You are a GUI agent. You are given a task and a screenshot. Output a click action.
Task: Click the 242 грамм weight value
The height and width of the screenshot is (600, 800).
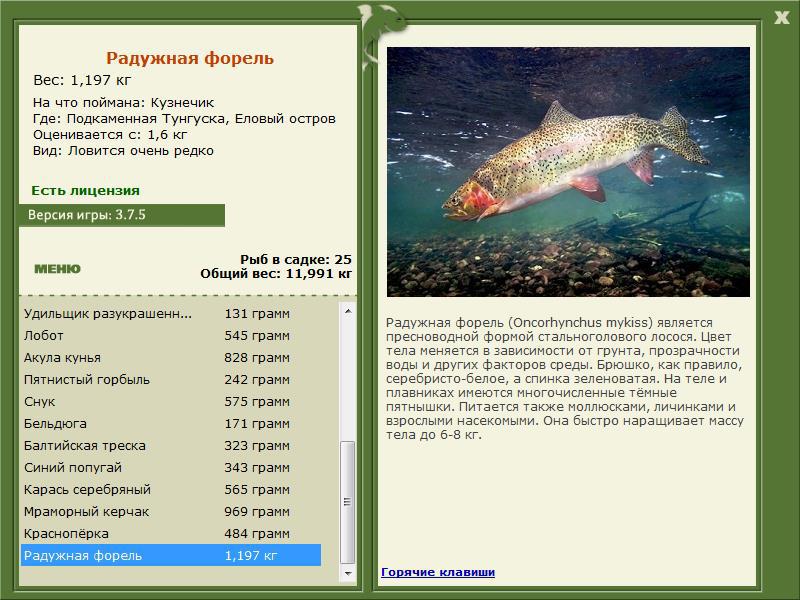257,380
